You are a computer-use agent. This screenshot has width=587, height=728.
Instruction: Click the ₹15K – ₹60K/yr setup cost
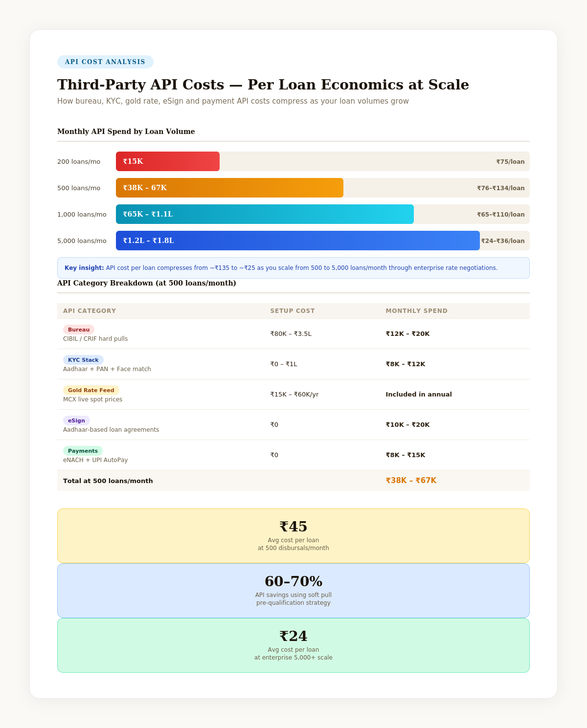pyautogui.click(x=294, y=395)
